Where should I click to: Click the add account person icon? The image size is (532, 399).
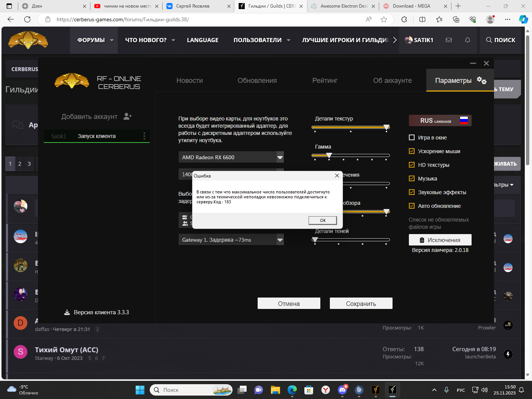(x=128, y=117)
